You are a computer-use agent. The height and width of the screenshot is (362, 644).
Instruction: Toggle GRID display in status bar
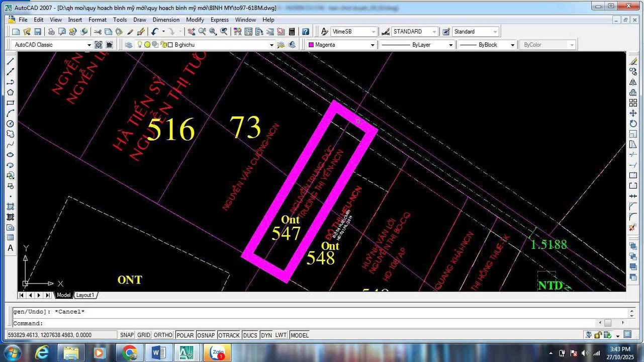click(x=144, y=335)
